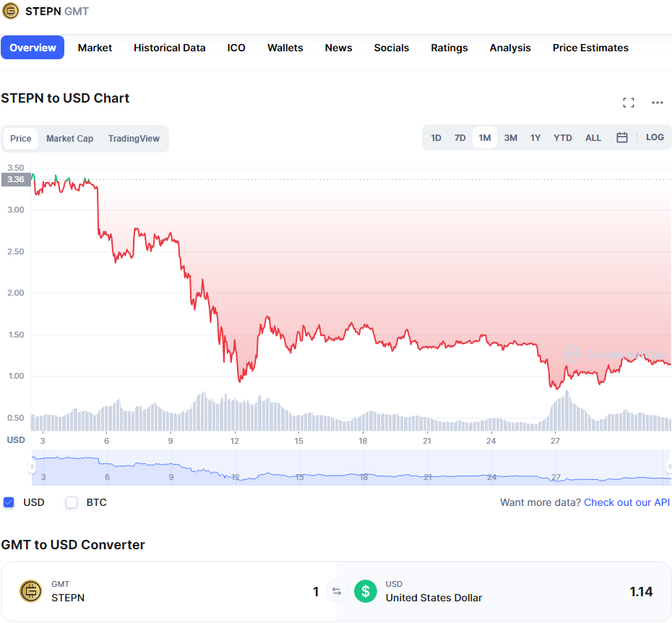This screenshot has height=623, width=672.
Task: Open the Market tab
Action: (x=95, y=48)
